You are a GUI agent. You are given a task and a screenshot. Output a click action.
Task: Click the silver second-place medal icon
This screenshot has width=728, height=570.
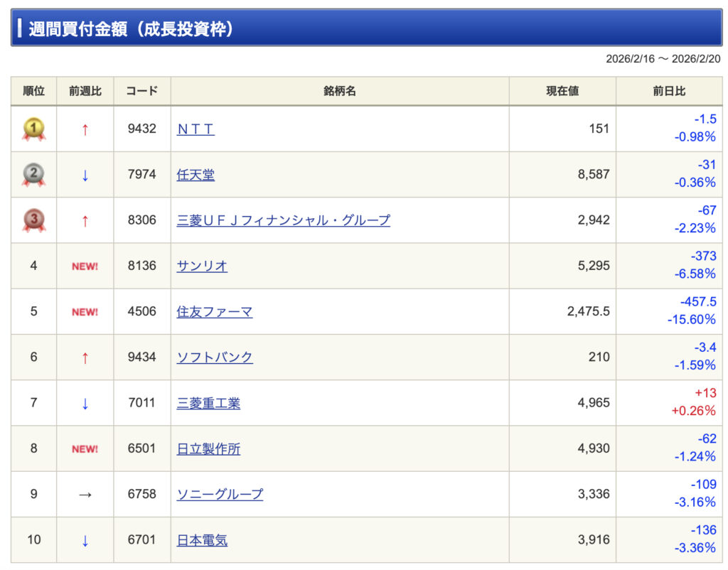33,175
